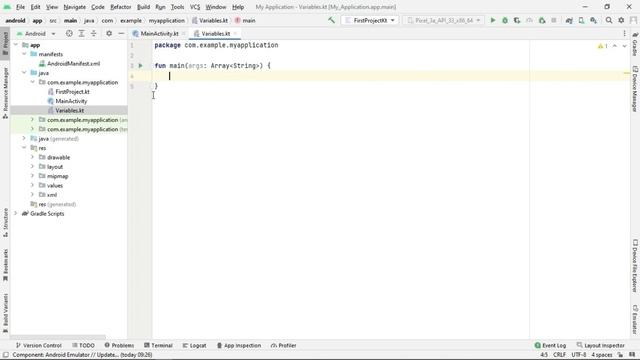Viewport: 640px width, 360px height.
Task: Toggle the Project tool window tab
Action: (x=5, y=43)
